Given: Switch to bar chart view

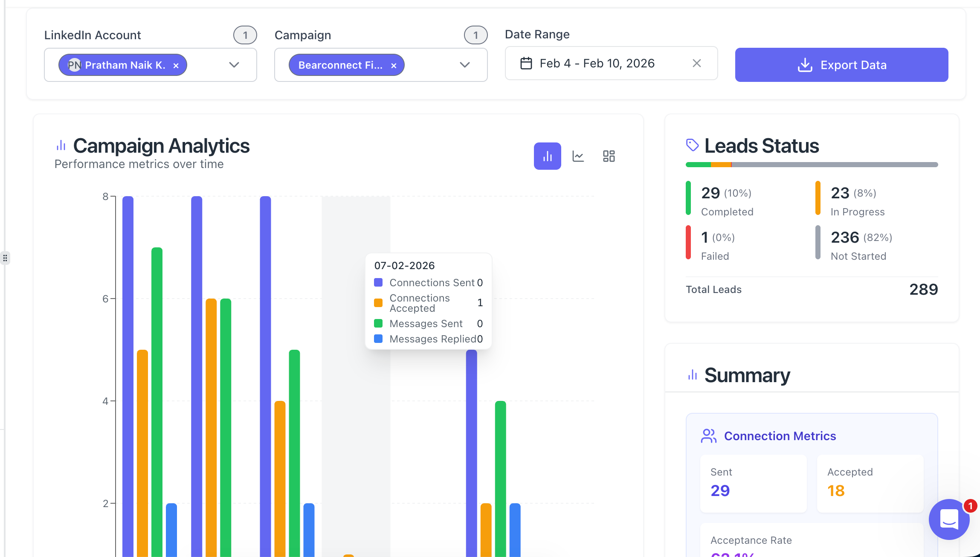Looking at the screenshot, I should [x=547, y=156].
